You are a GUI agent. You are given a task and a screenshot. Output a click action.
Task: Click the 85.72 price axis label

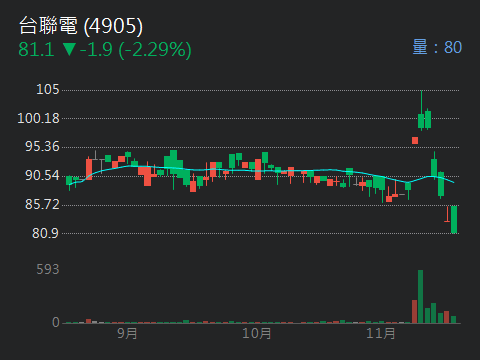pos(42,204)
